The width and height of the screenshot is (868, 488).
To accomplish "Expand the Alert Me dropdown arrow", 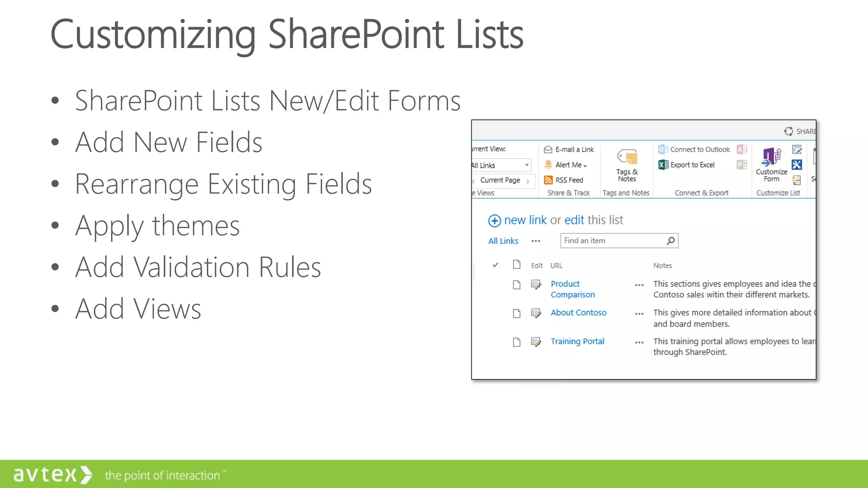I will 585,166.
